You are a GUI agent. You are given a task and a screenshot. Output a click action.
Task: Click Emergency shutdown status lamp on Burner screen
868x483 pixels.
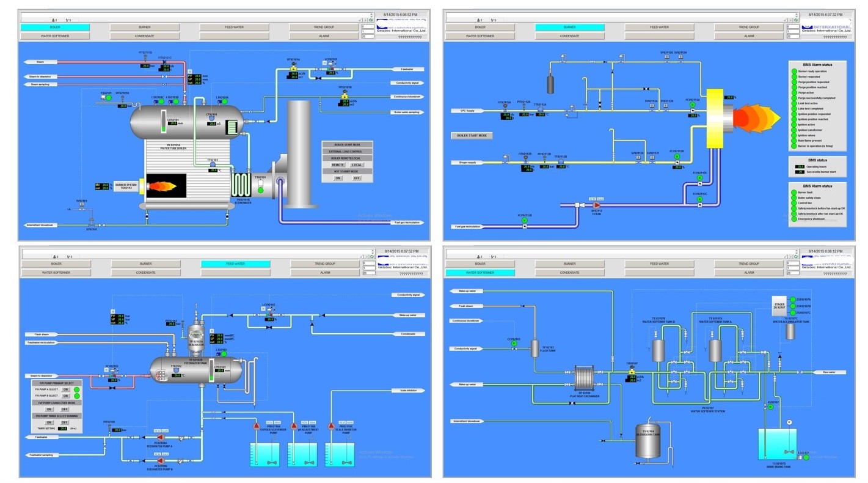point(794,219)
